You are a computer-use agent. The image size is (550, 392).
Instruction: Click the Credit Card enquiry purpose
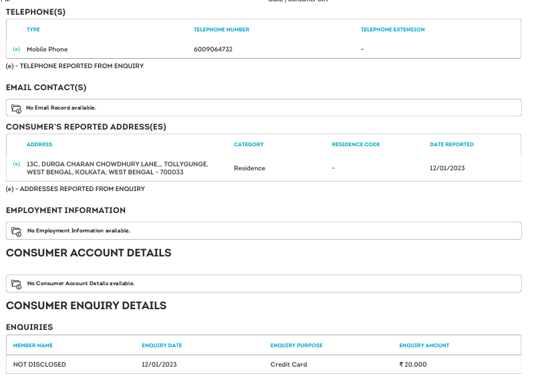(x=289, y=365)
